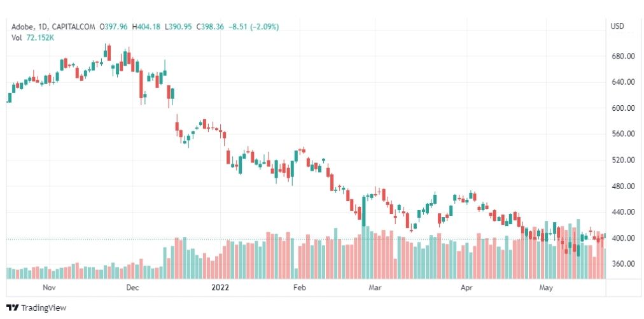Click the Feb time axis label
This screenshot has height=319, width=644.
pyautogui.click(x=300, y=287)
